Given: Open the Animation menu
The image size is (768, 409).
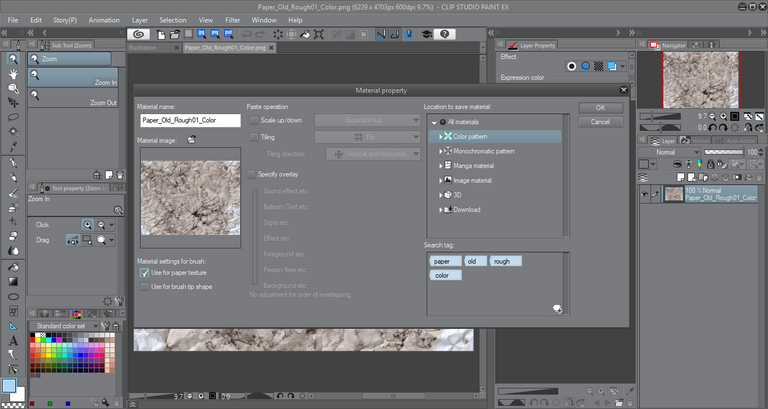Looking at the screenshot, I should coord(104,20).
